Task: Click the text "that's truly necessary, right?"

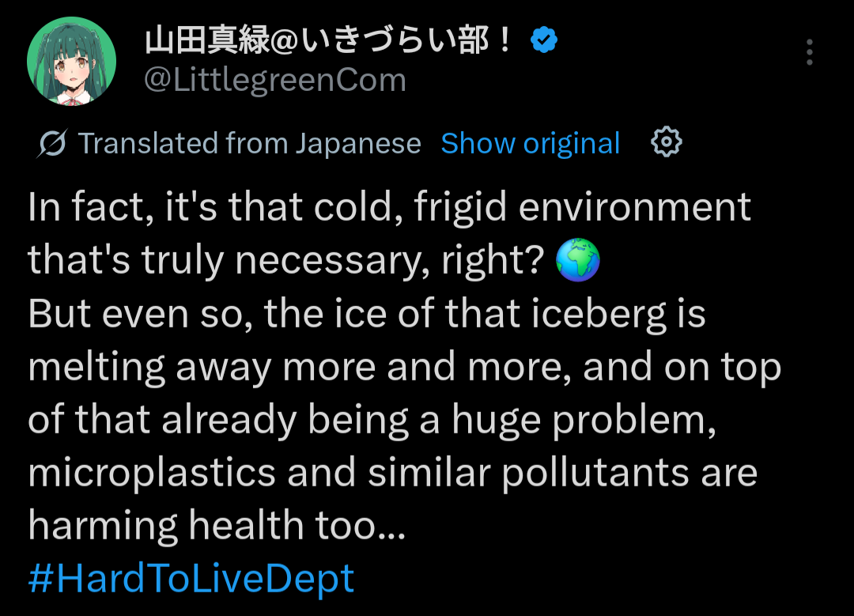Action: coord(286,260)
